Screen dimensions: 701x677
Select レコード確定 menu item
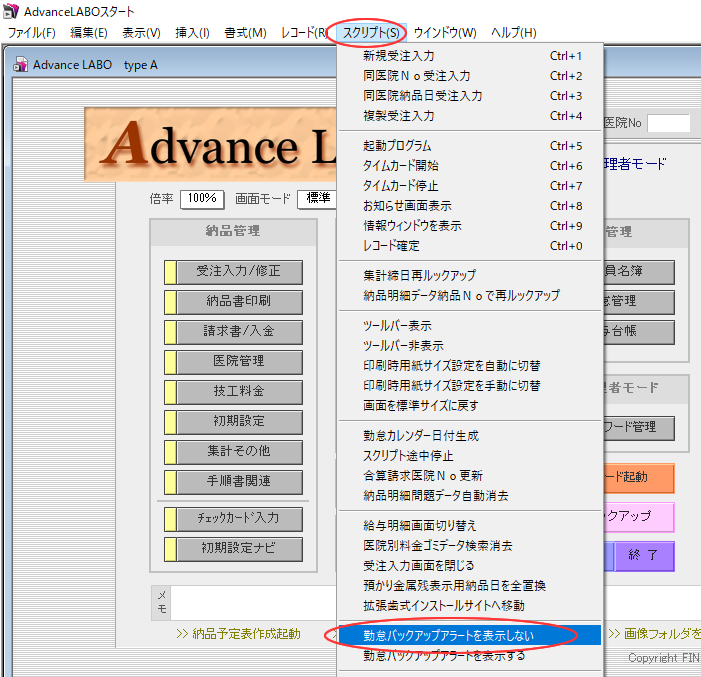[x=469, y=245]
